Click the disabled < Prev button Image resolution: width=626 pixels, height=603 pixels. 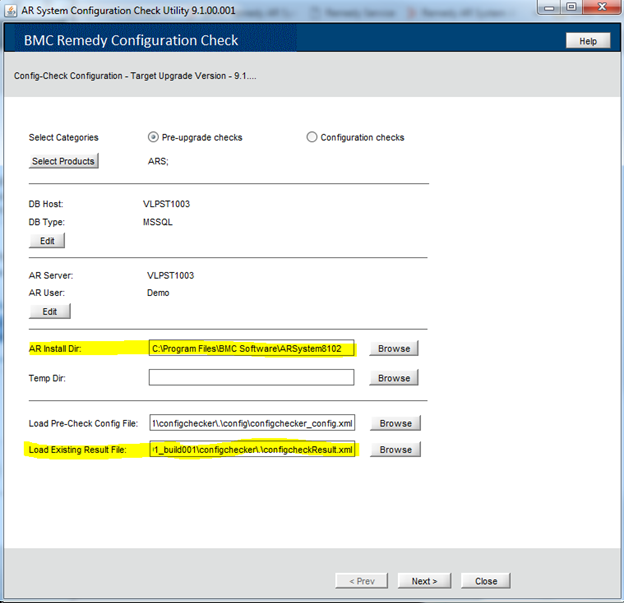tap(362, 581)
